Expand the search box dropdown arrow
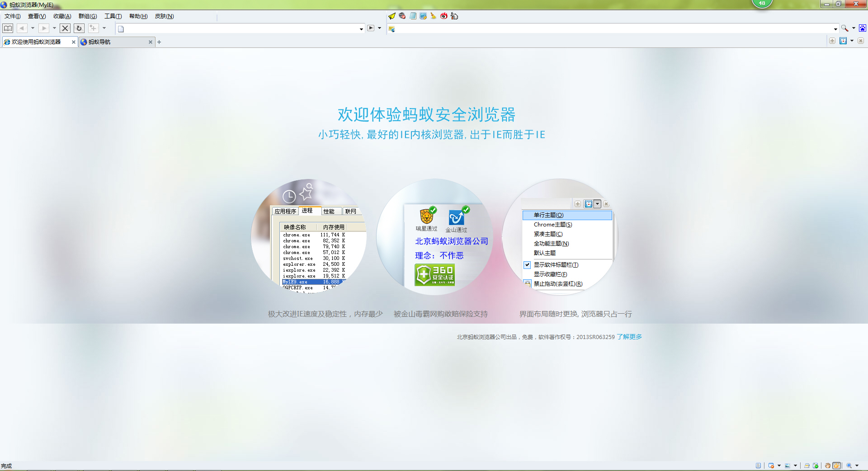This screenshot has height=471, width=868. point(835,29)
